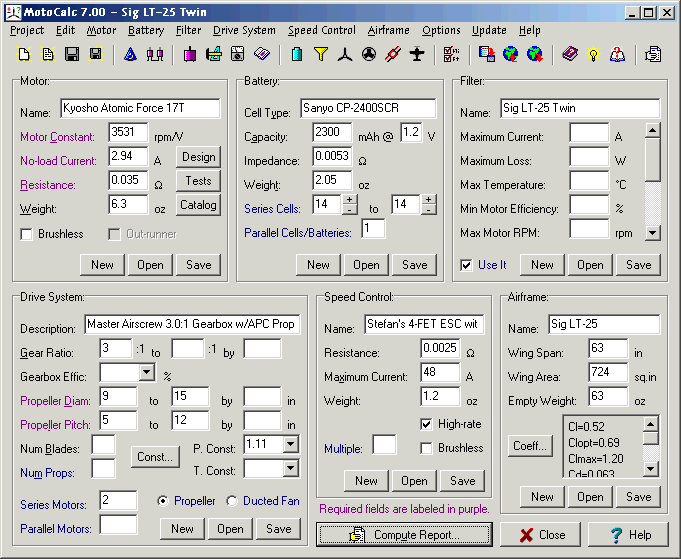
Task: Uncheck the filter Use It checkbox
Action: click(x=466, y=265)
